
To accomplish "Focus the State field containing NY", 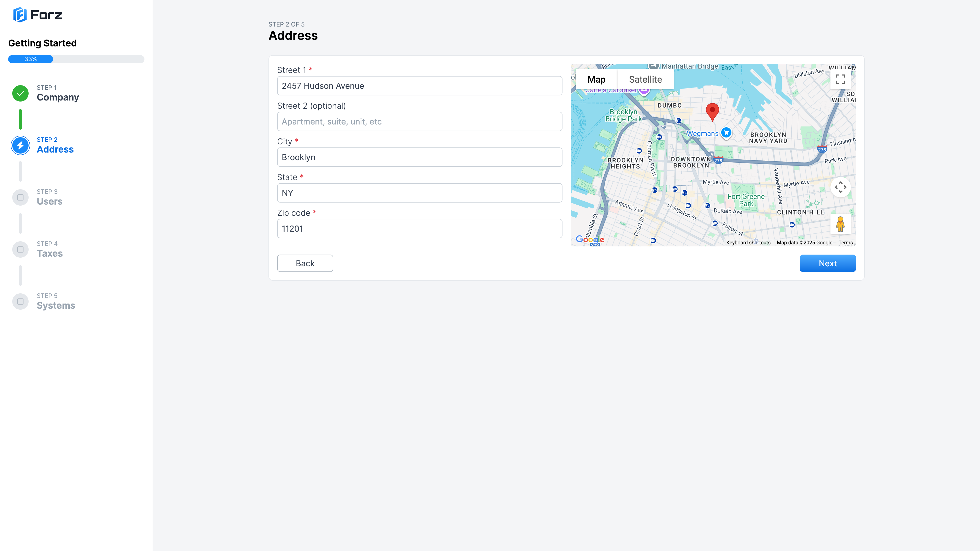I will point(420,193).
